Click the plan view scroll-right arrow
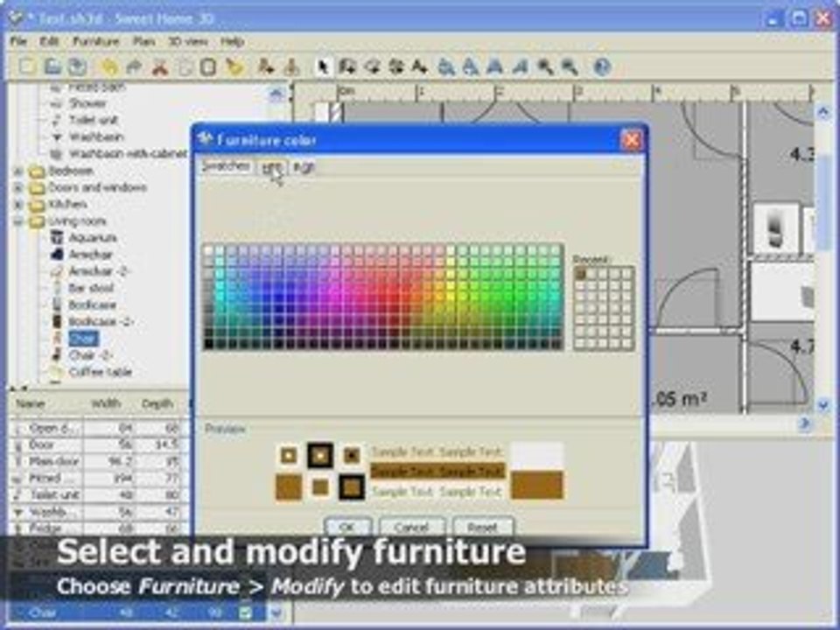 click(x=804, y=423)
